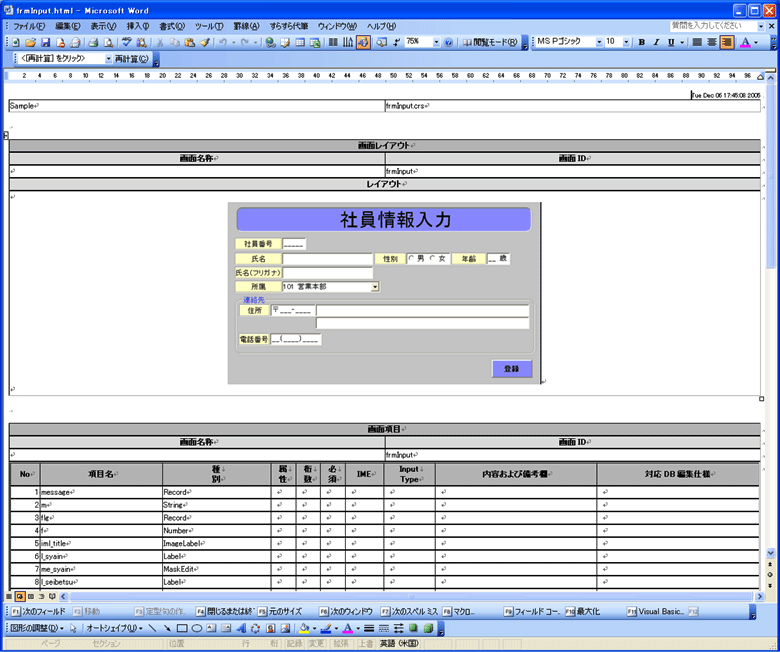Run the spelling and grammar check
The image size is (780, 652).
click(127, 43)
